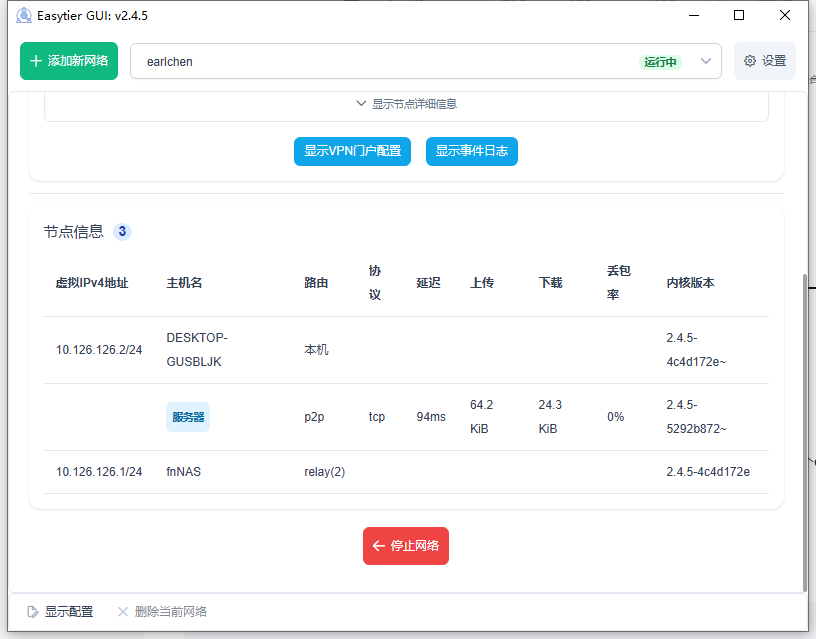Open 设置 button label
The image size is (816, 639).
[x=774, y=61]
